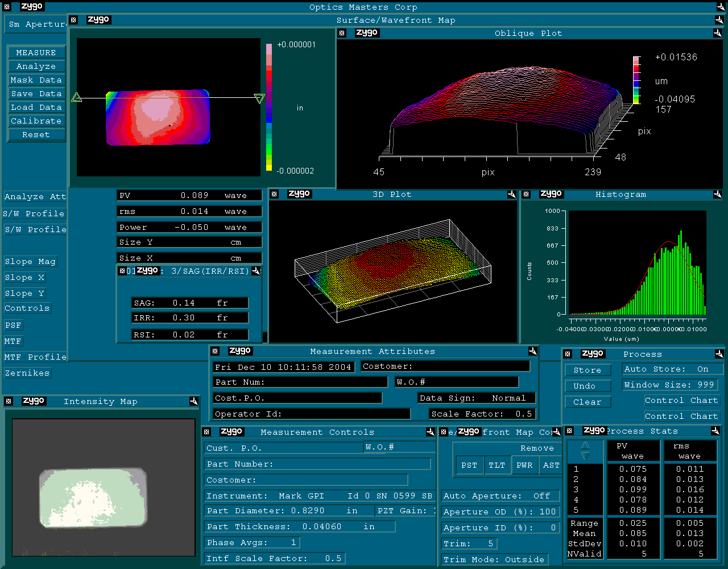
Task: Click window menu icon of Process window
Action: point(568,354)
